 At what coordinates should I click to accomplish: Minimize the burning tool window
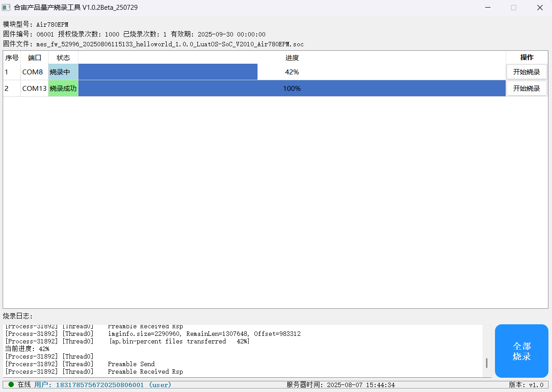coord(488,8)
